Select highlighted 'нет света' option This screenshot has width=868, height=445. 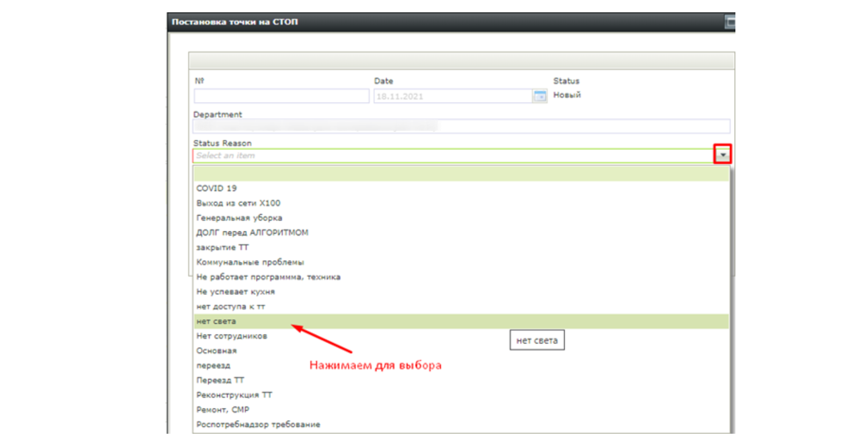[461, 321]
